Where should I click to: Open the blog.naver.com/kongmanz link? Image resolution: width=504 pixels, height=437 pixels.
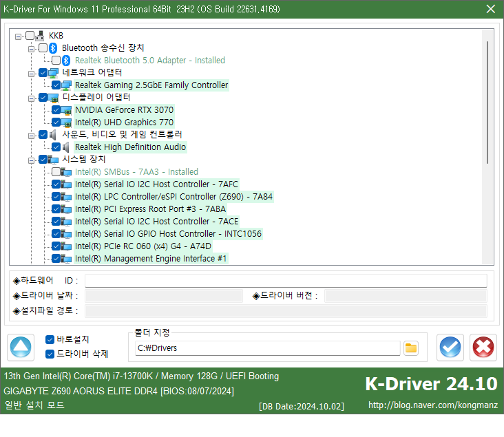(433, 405)
